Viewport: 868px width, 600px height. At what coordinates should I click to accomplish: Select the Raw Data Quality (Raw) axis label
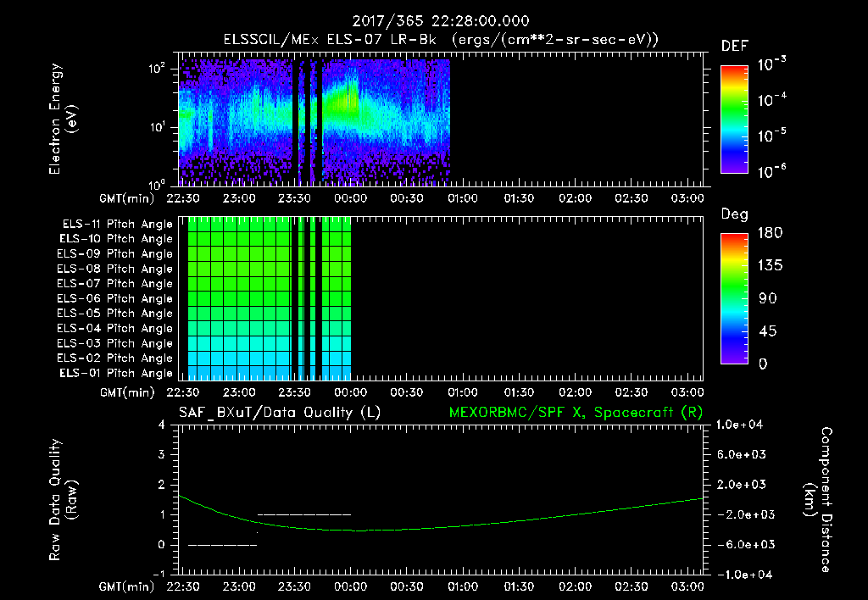pyautogui.click(x=63, y=500)
